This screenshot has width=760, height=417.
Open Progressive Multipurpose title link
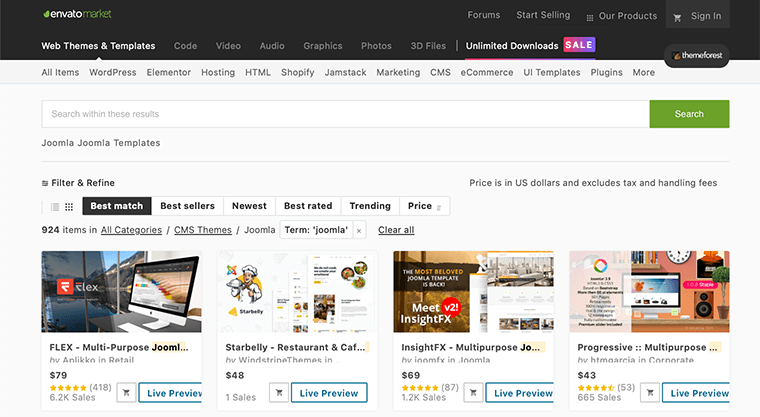649,347
